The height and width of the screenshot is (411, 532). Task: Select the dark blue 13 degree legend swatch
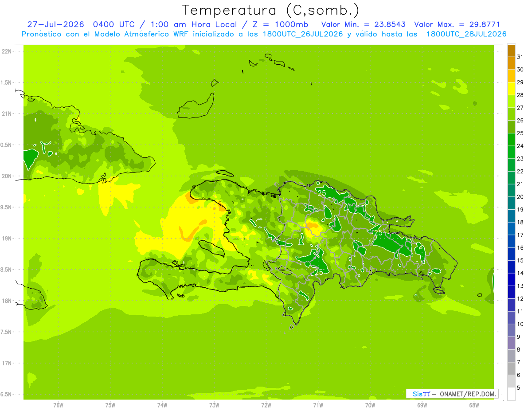pos(511,280)
